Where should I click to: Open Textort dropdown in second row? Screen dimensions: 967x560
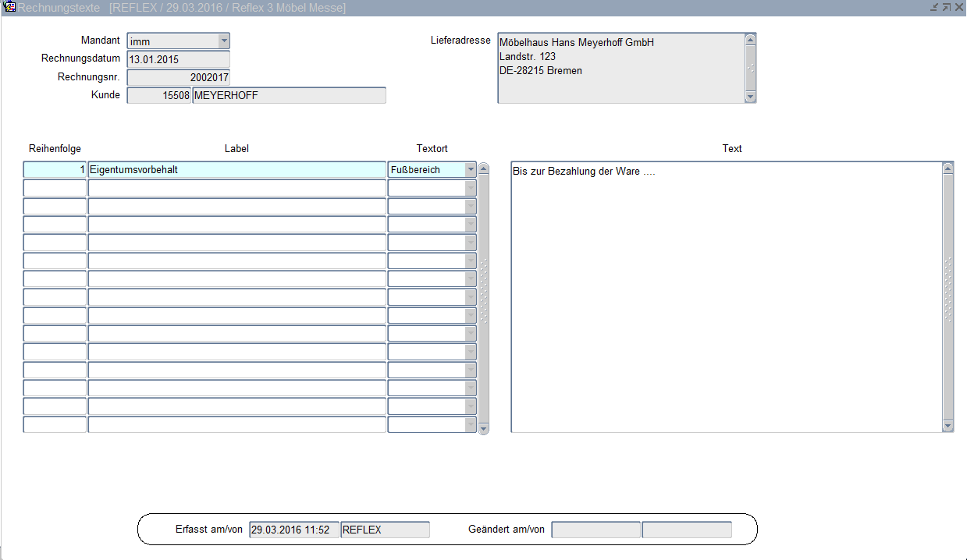(470, 188)
